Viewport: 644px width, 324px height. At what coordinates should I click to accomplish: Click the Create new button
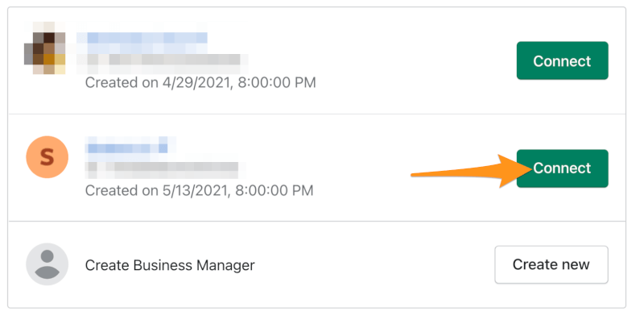(551, 265)
